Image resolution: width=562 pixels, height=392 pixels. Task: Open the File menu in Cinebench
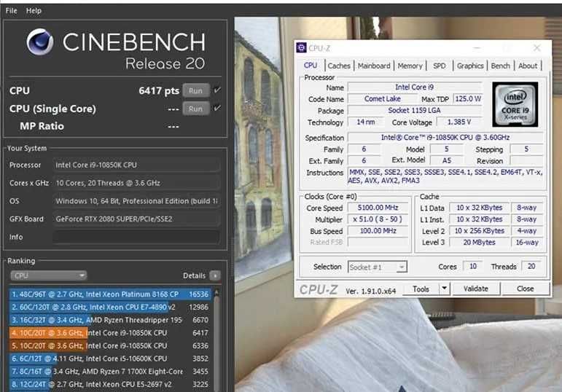[x=11, y=11]
